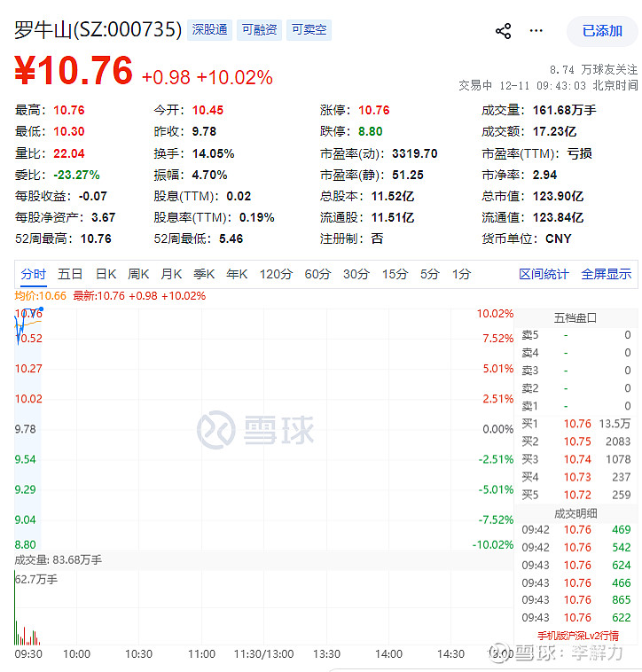Click the 52周最低 value 5.46
The height and width of the screenshot is (672, 642).
coord(231,238)
